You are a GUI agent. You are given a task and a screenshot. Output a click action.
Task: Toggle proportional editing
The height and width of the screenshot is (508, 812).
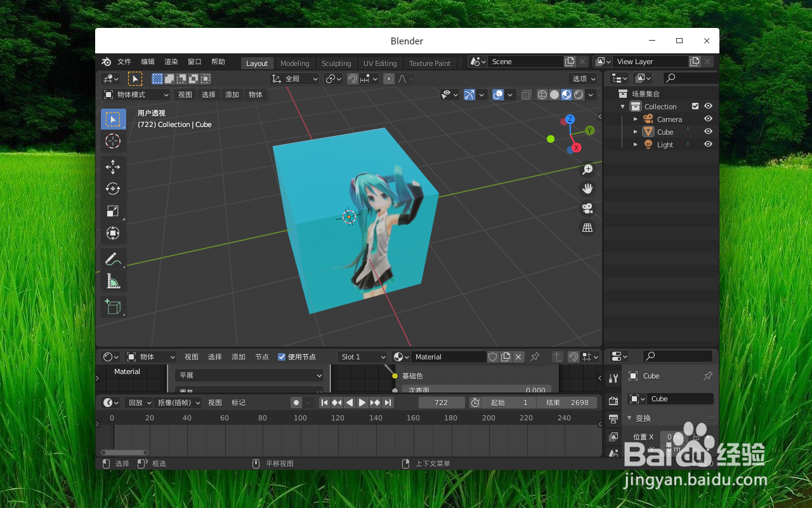tap(389, 79)
